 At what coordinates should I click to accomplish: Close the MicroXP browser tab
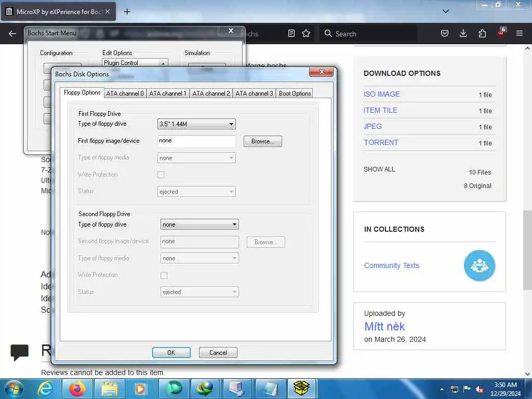[x=108, y=11]
